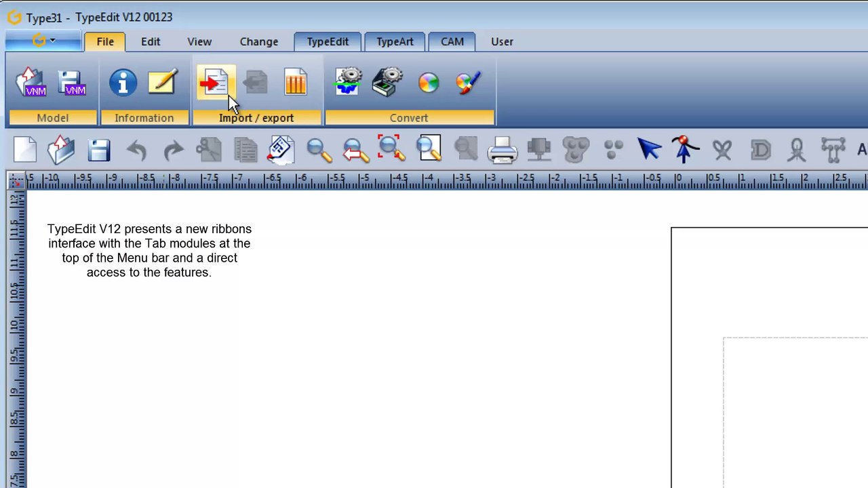Click the single loop knot tool icon
This screenshot has width=868, height=488.
tap(797, 150)
